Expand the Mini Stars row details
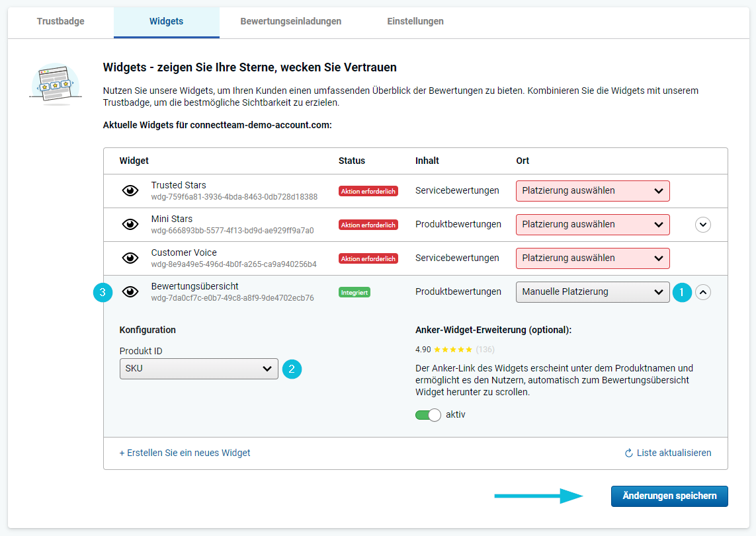This screenshot has height=536, width=756. (x=702, y=225)
